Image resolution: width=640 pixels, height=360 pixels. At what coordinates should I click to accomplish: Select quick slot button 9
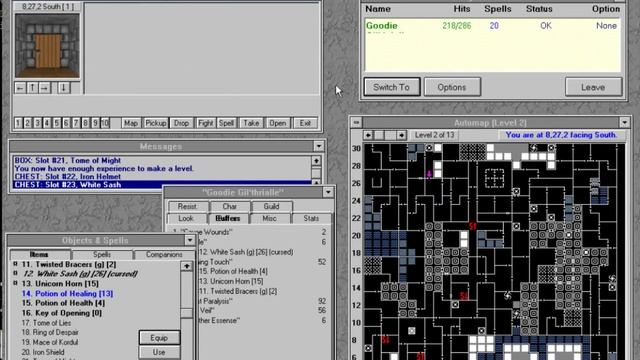(95, 123)
